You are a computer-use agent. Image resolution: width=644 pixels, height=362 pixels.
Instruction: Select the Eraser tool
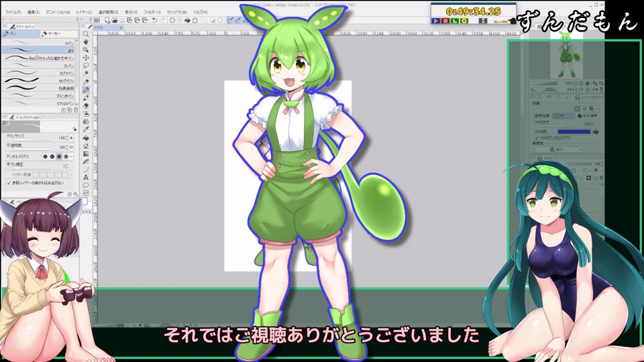coord(86,105)
